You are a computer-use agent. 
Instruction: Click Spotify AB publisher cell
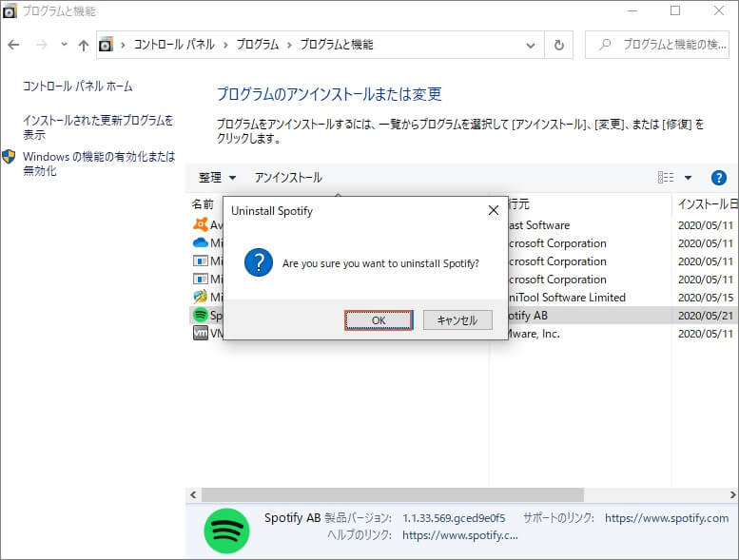click(528, 315)
